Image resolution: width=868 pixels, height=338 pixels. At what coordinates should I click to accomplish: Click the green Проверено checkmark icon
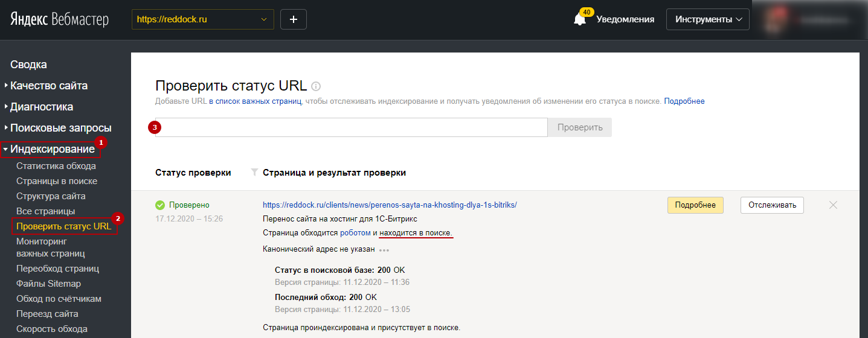(x=160, y=205)
